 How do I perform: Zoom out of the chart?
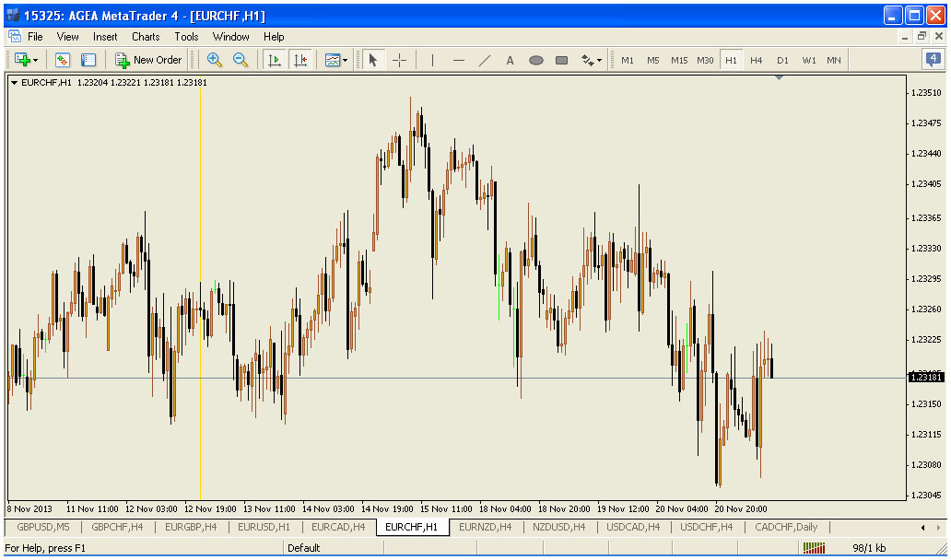tap(241, 60)
